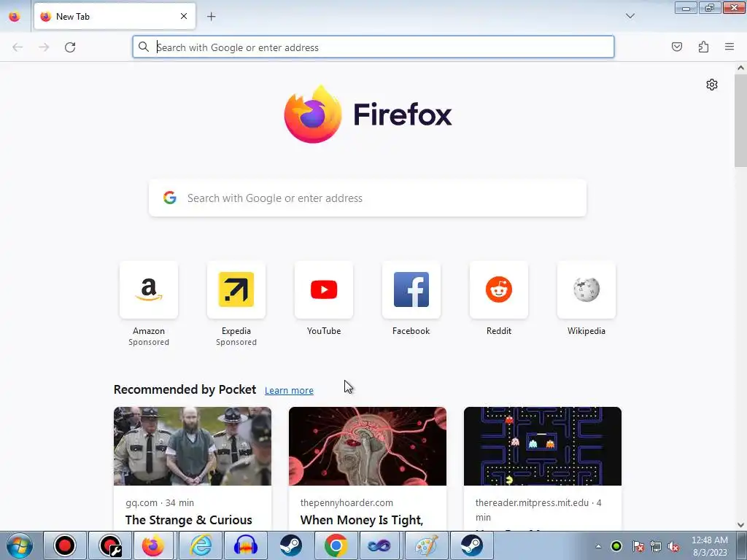Open the purple infinity taskbar app

click(x=379, y=545)
